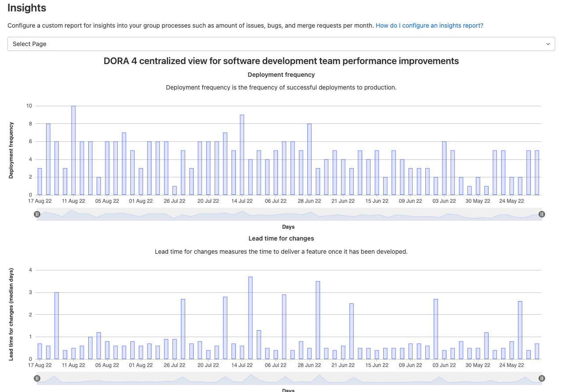Screen dimensions: 564x392
Task: Click the Days axis label under the deployment chart
Action: click(x=288, y=227)
